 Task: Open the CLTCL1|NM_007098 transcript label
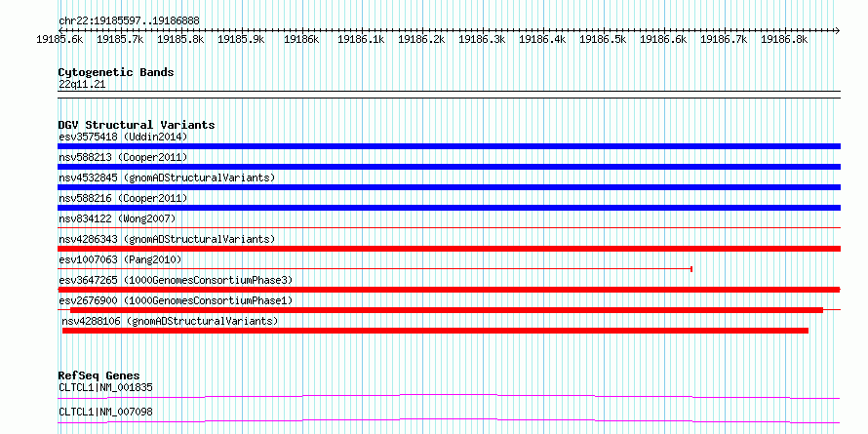tap(105, 413)
